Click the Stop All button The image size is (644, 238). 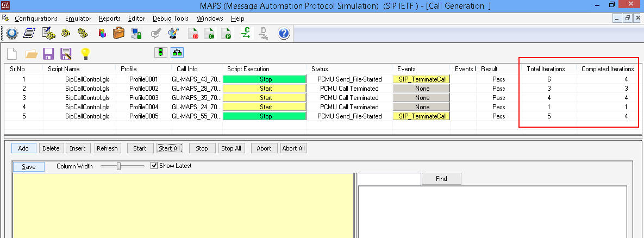pyautogui.click(x=231, y=148)
